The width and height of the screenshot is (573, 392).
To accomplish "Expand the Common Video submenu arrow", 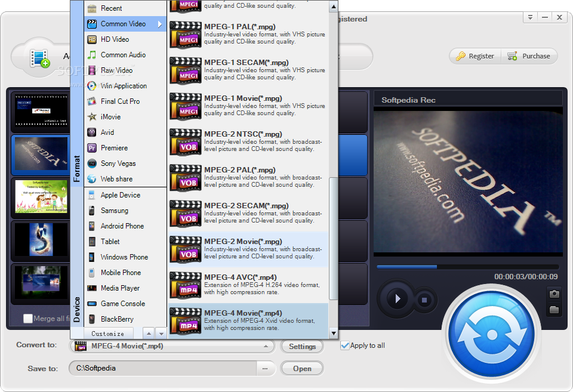I will click(x=160, y=24).
